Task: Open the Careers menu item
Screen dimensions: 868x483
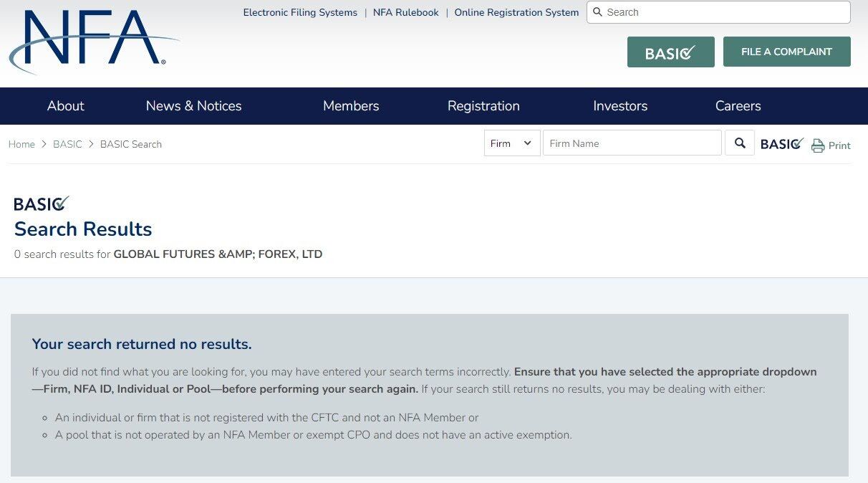Action: [x=738, y=106]
